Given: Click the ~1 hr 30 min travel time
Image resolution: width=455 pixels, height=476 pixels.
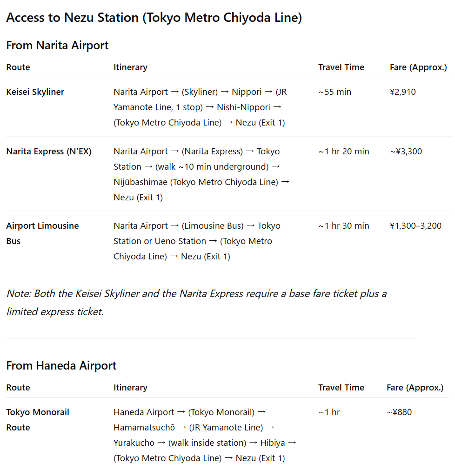Looking at the screenshot, I should pos(343,226).
